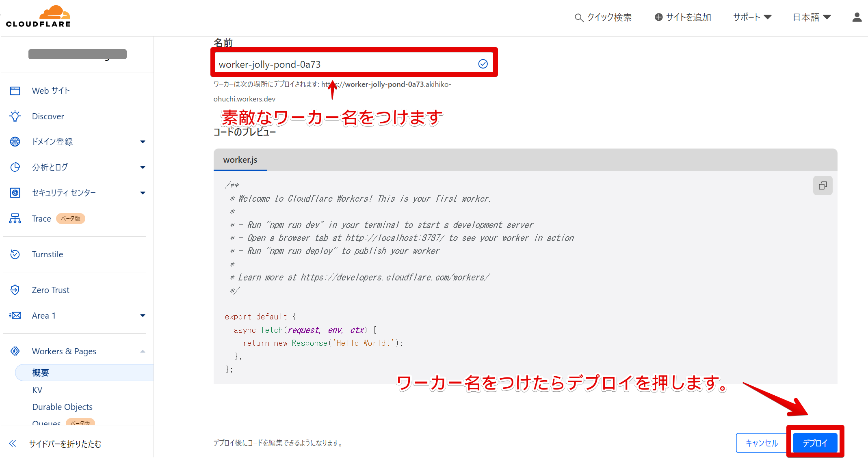Switch to the worker.js tab

click(x=240, y=160)
